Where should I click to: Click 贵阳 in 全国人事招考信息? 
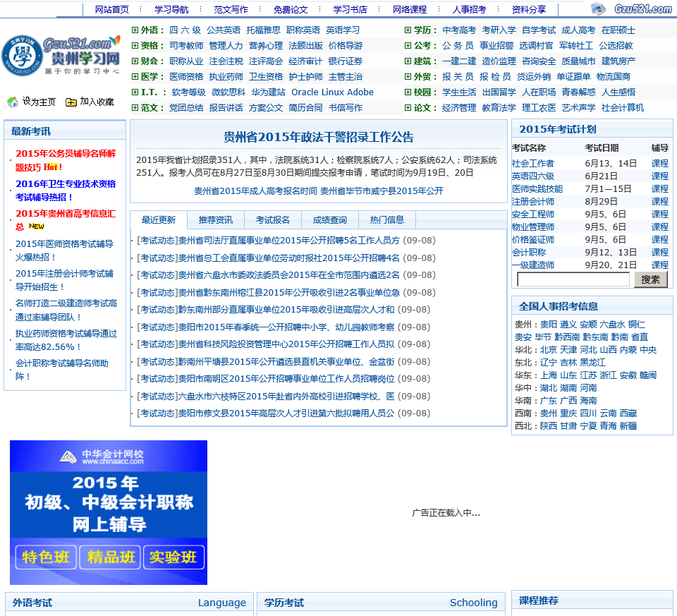coord(549,325)
